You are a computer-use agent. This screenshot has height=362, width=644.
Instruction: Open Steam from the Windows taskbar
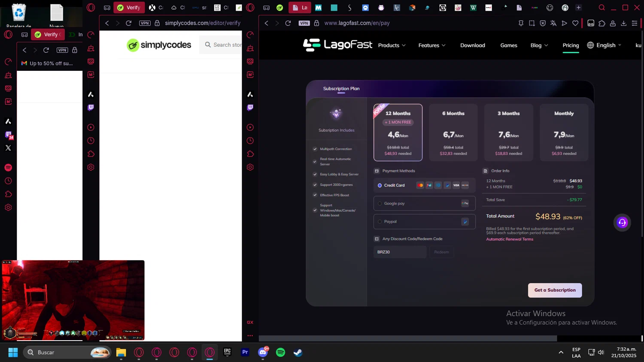[298, 353]
